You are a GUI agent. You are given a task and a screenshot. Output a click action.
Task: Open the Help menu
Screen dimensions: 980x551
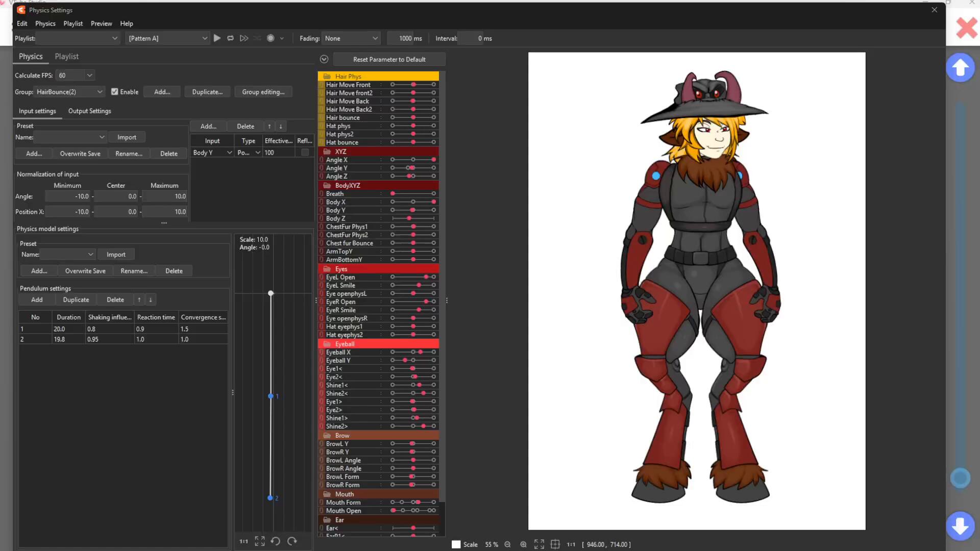pos(127,23)
